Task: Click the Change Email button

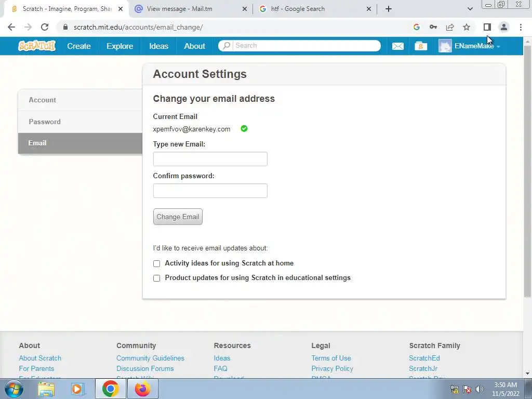Action: tap(178, 217)
